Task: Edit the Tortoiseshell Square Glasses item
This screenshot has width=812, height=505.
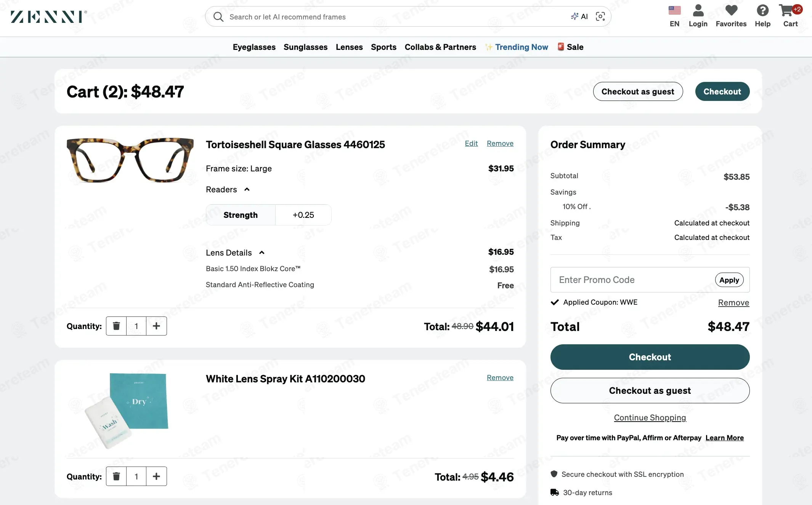Action: pos(471,143)
